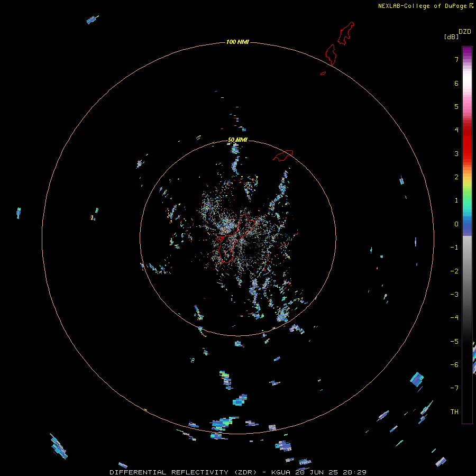Click the colorbar label -5

click(454, 342)
